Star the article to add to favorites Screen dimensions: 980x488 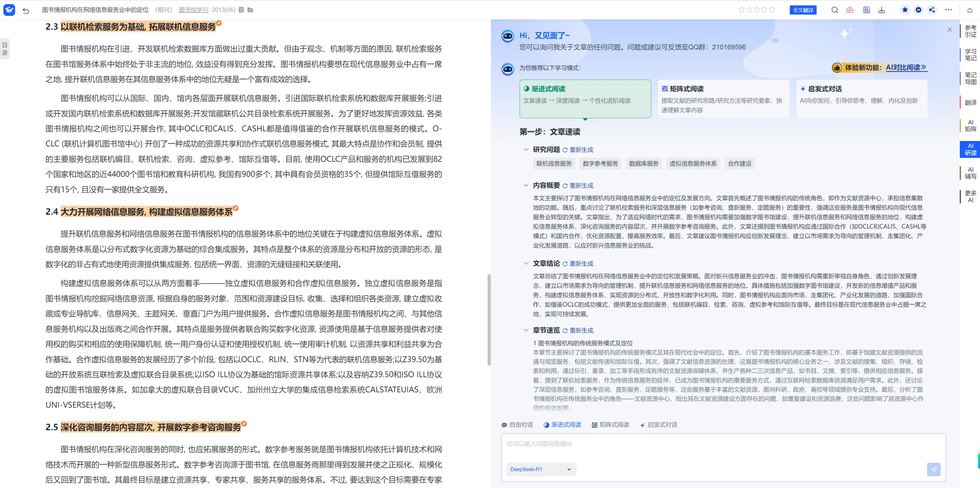pyautogui.click(x=905, y=9)
